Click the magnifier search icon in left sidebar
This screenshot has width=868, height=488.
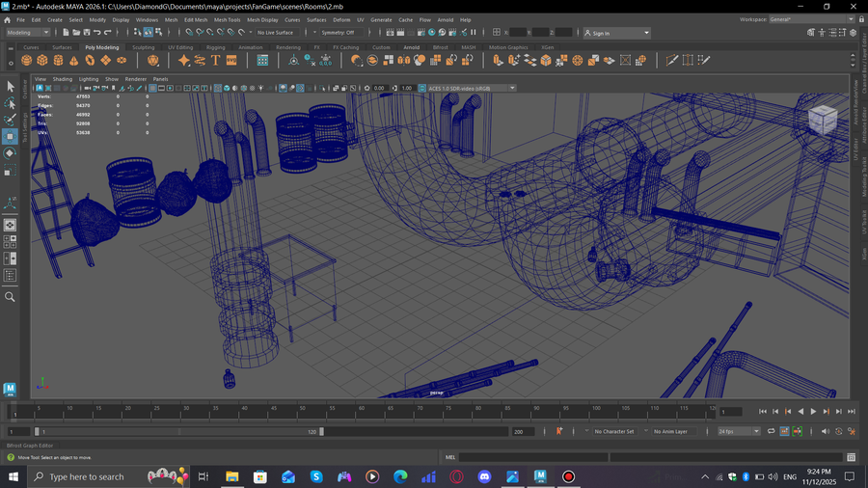pos(11,297)
